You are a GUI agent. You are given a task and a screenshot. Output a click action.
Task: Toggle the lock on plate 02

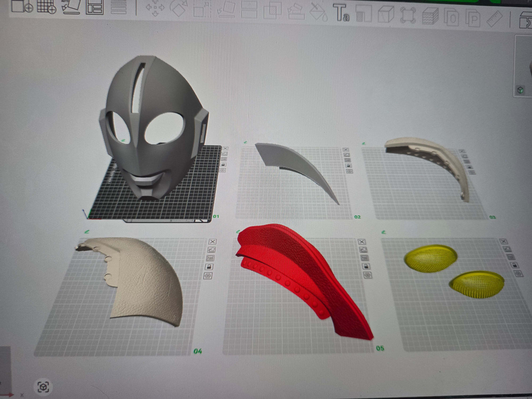(x=348, y=166)
